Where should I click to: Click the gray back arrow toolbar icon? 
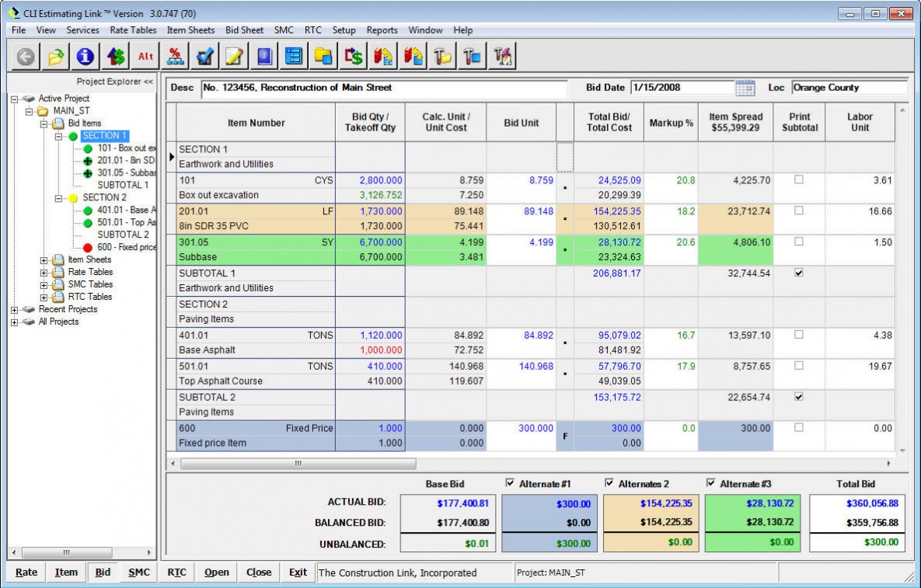click(25, 57)
